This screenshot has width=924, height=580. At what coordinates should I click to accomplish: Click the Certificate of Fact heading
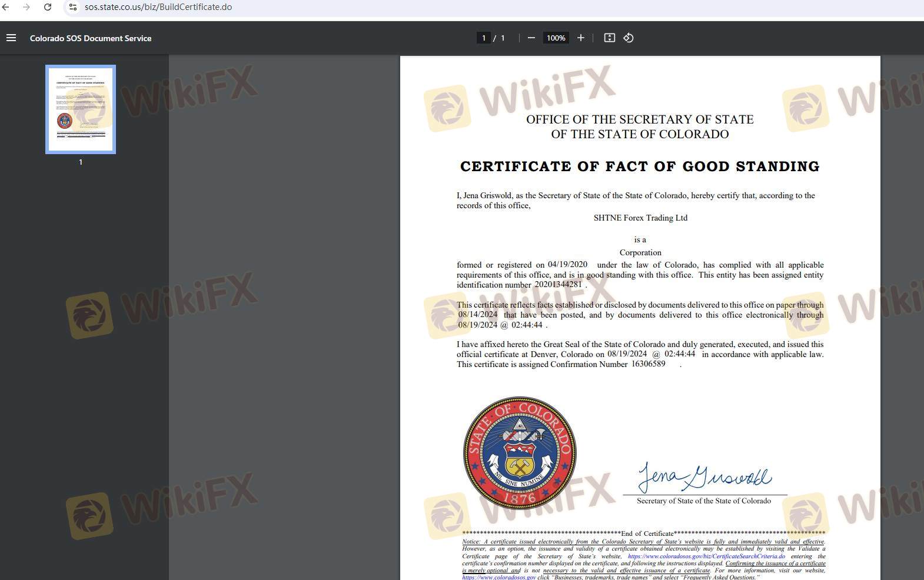(x=640, y=166)
